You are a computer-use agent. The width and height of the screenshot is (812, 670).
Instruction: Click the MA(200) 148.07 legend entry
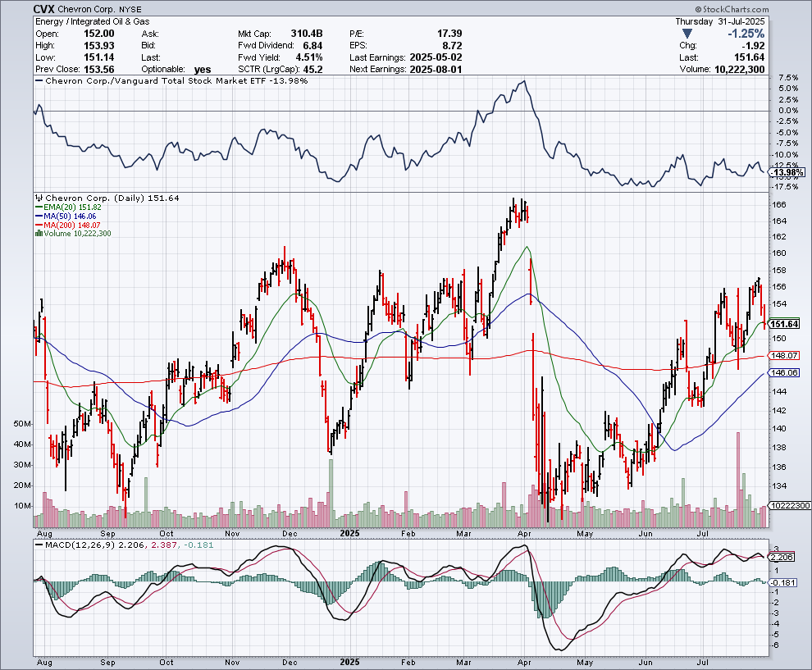[x=68, y=226]
